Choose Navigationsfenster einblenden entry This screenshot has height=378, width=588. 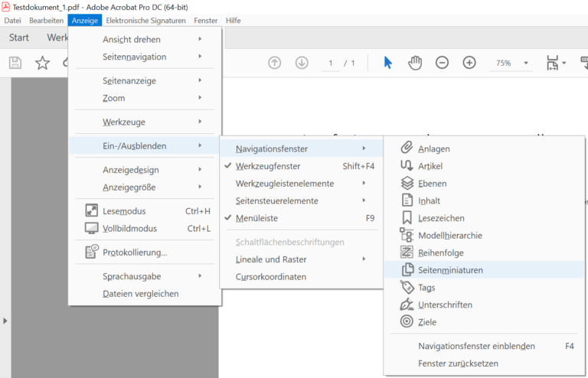(x=484, y=346)
